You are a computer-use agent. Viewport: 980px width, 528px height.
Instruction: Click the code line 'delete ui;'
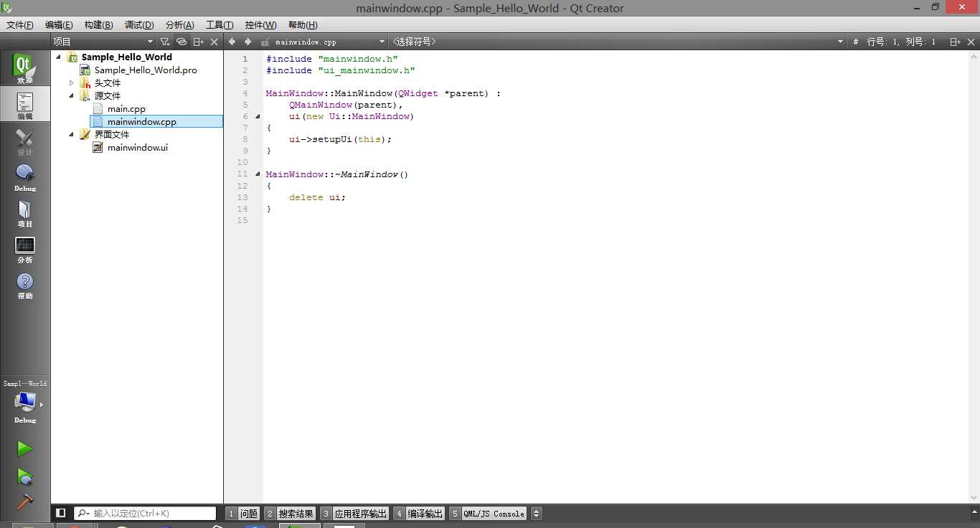click(x=317, y=197)
